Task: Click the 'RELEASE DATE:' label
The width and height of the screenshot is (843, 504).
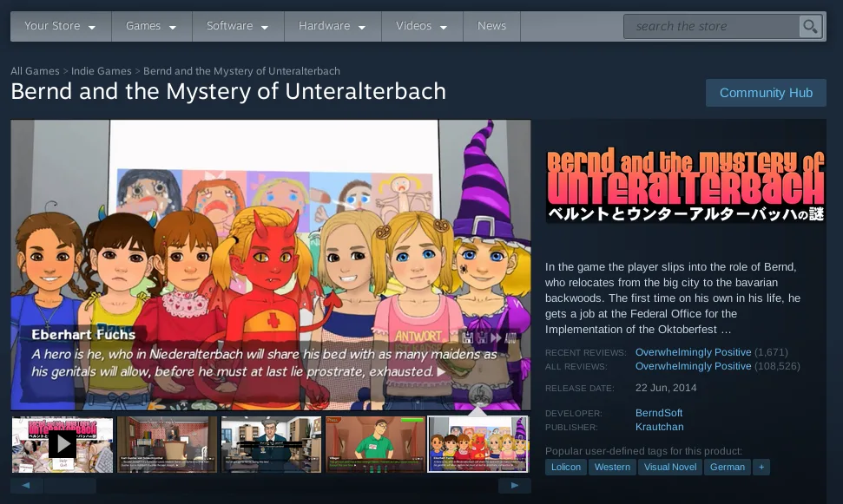Action: pyautogui.click(x=580, y=389)
